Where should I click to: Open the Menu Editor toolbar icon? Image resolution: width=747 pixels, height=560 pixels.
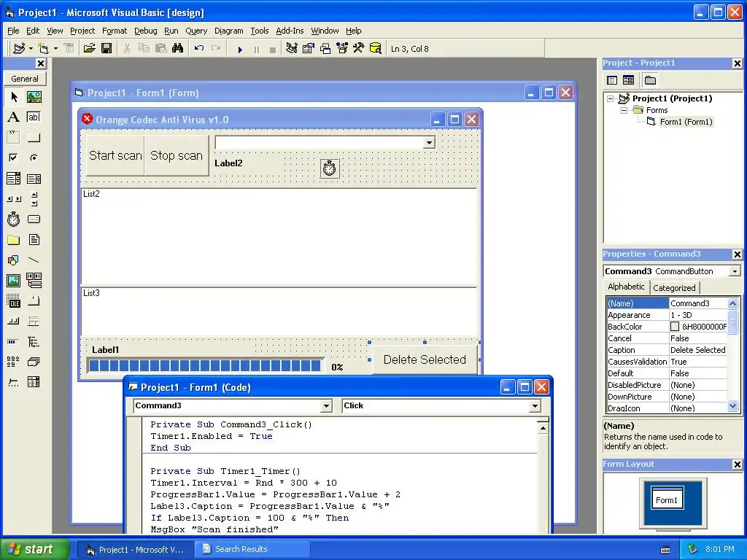click(69, 49)
